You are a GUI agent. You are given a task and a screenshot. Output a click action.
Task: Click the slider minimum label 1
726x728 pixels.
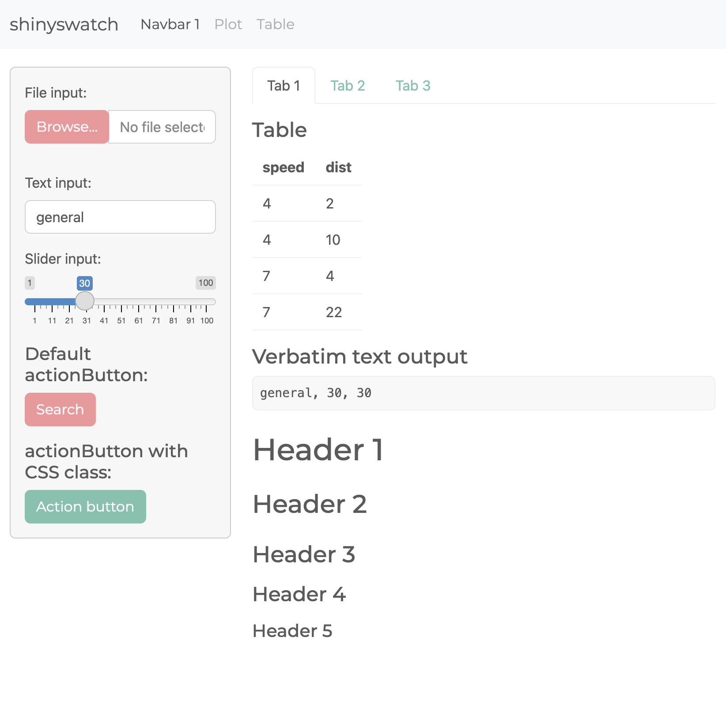30,283
